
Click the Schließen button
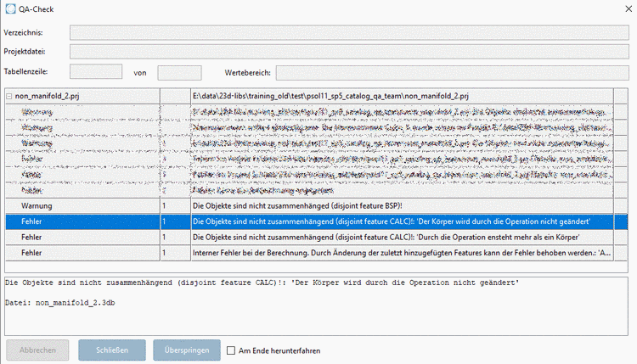pyautogui.click(x=112, y=350)
